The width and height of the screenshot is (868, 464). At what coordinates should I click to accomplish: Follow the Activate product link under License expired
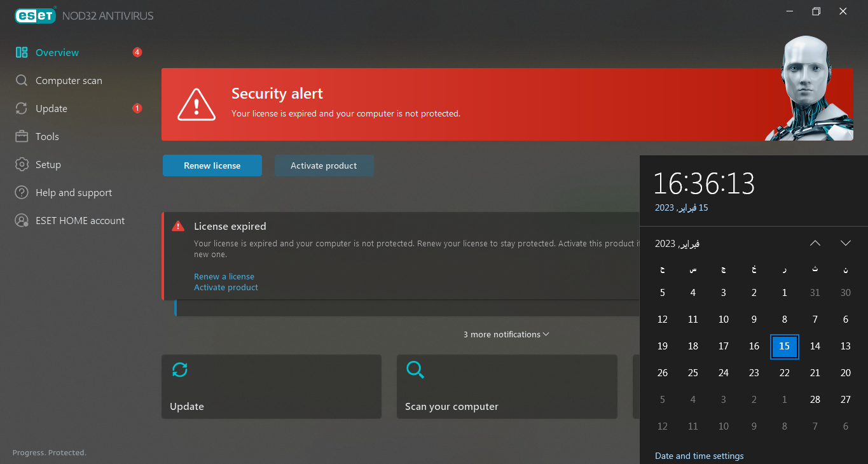[226, 287]
